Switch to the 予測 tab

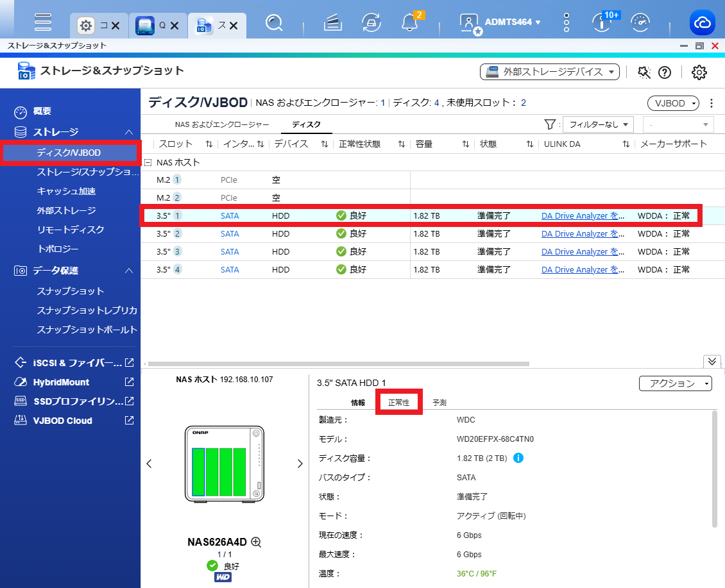[x=439, y=403]
